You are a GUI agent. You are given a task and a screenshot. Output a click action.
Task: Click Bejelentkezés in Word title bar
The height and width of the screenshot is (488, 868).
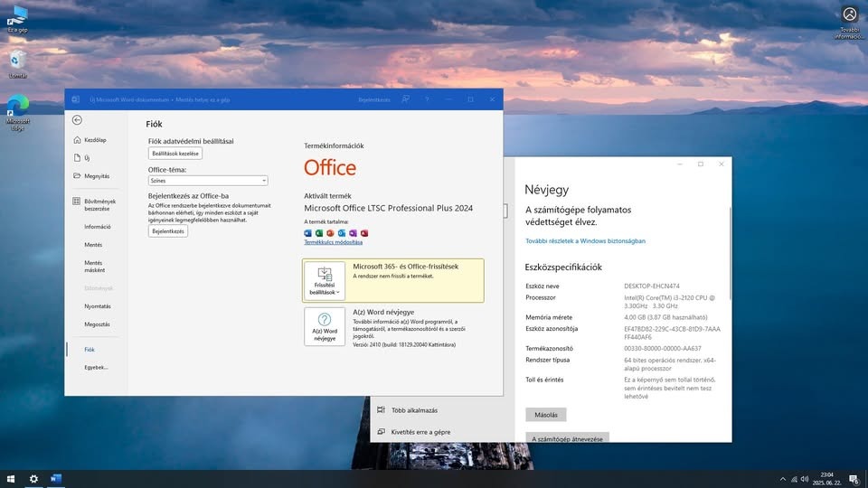point(374,99)
